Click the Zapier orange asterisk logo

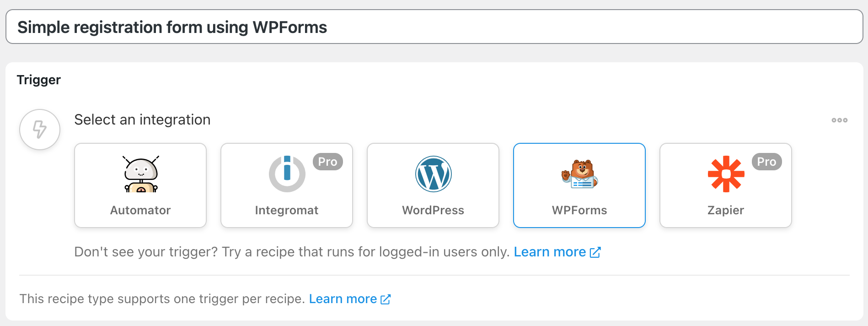[x=726, y=174]
